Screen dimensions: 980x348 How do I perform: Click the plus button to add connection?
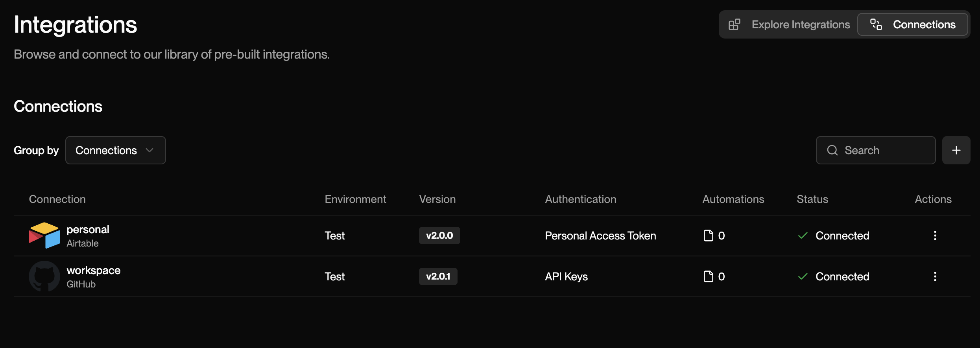(x=956, y=150)
